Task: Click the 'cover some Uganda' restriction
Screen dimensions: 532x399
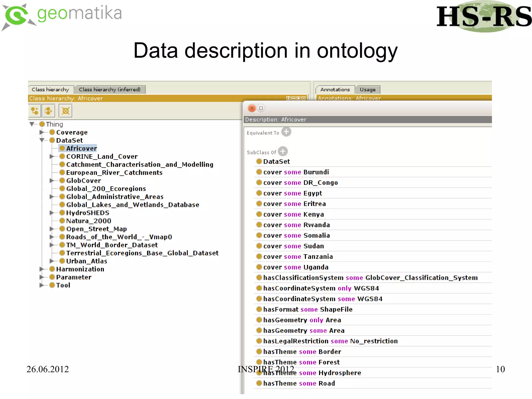Action: [373, 267]
